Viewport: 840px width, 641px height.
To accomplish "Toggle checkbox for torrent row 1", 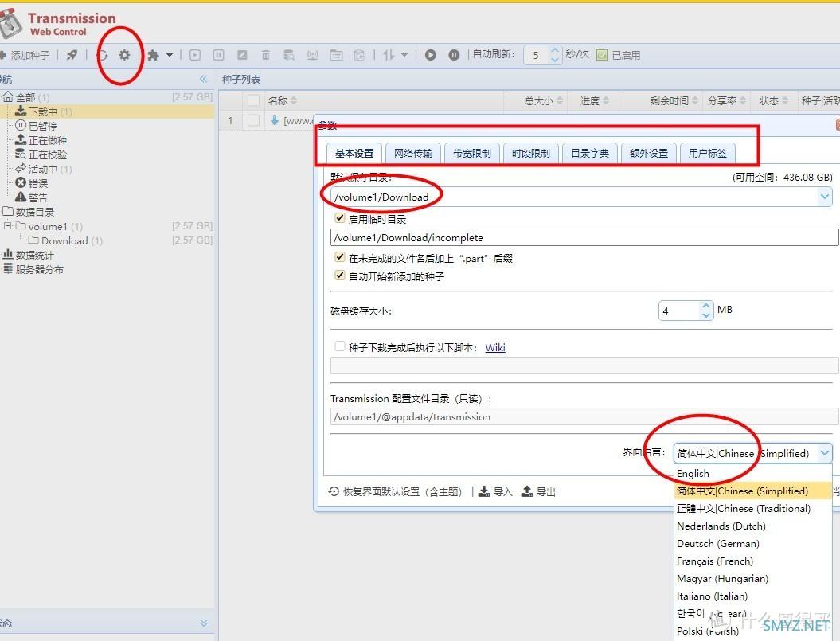I will 253,120.
